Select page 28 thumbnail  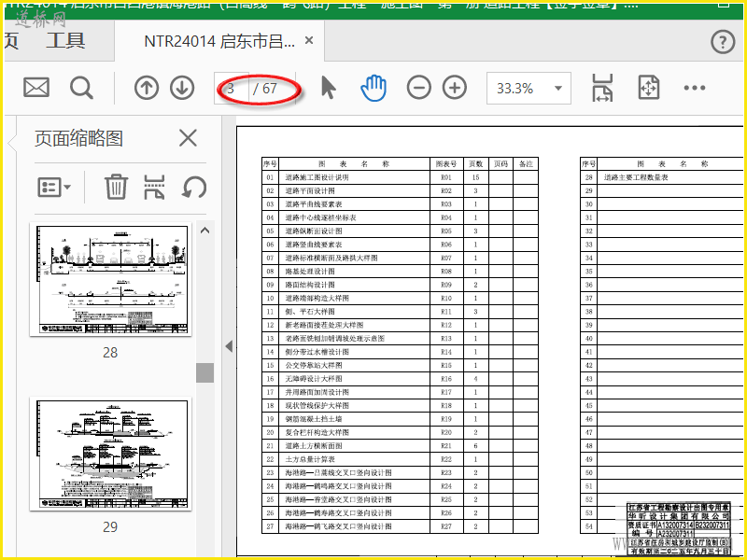[x=110, y=279]
